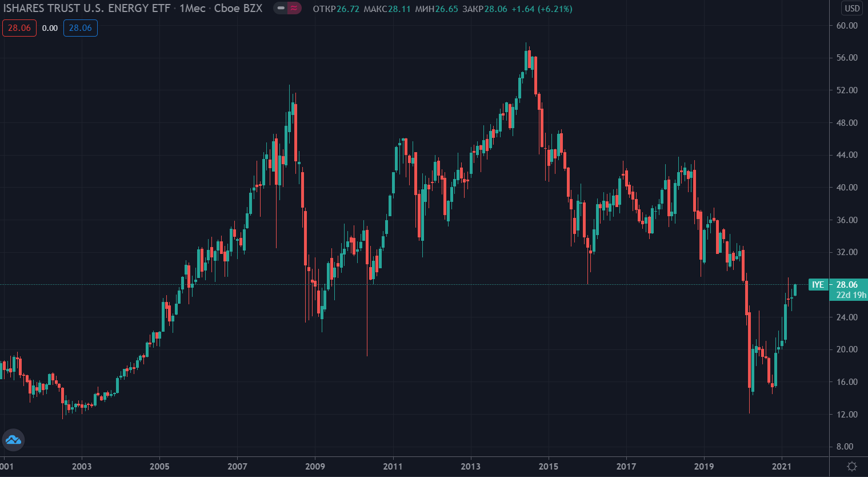
Task: Click the 2011 time axis label
Action: (393, 467)
